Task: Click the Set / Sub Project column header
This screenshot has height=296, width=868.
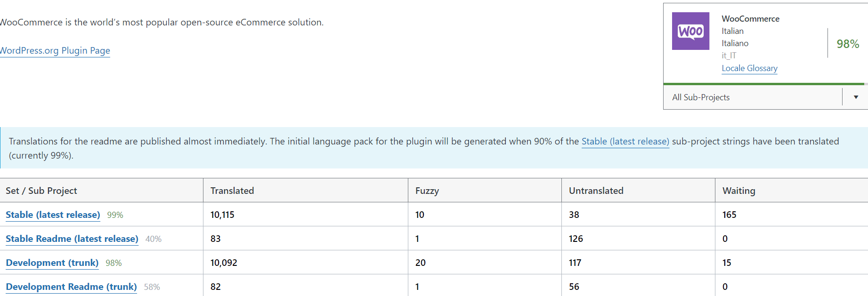Action: pyautogui.click(x=41, y=191)
